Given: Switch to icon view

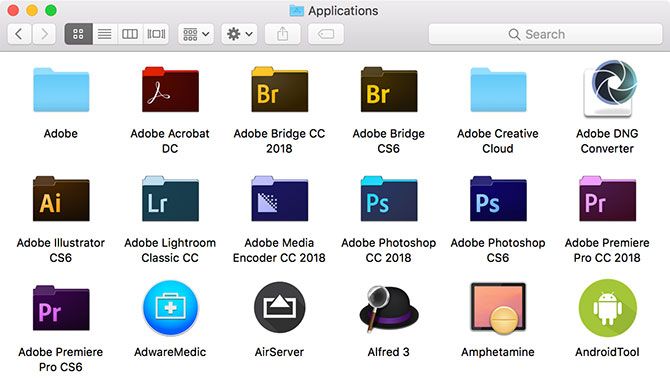Looking at the screenshot, I should tap(78, 34).
